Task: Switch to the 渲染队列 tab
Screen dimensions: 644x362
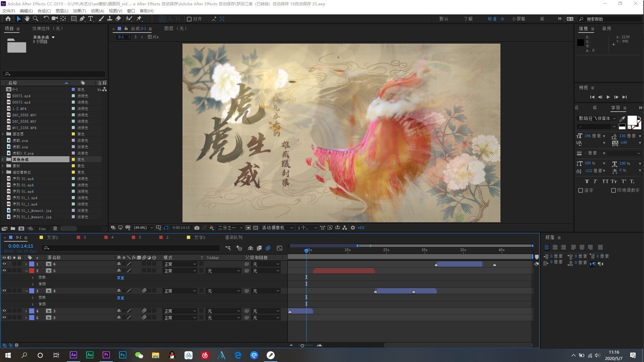Action: pyautogui.click(x=233, y=238)
